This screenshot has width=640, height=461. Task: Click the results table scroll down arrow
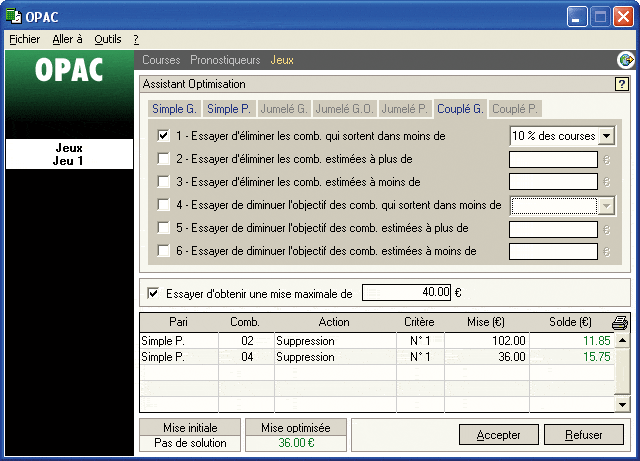click(x=623, y=404)
